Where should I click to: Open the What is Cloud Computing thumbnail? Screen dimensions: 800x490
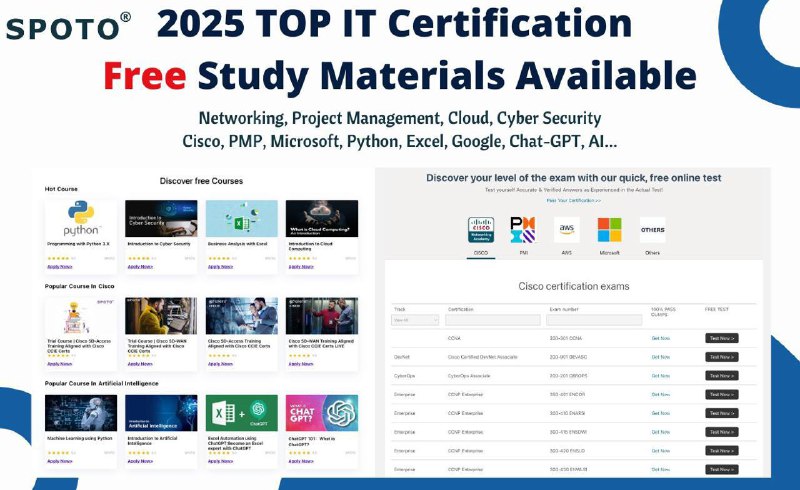point(322,218)
